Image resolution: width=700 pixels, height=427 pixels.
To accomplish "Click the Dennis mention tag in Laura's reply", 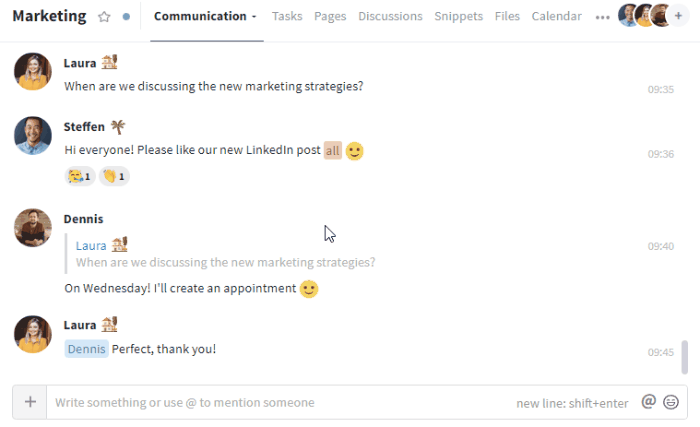I will 87,349.
